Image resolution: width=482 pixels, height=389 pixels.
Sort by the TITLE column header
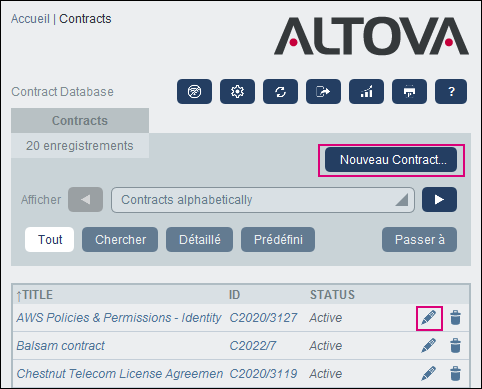(x=37, y=295)
